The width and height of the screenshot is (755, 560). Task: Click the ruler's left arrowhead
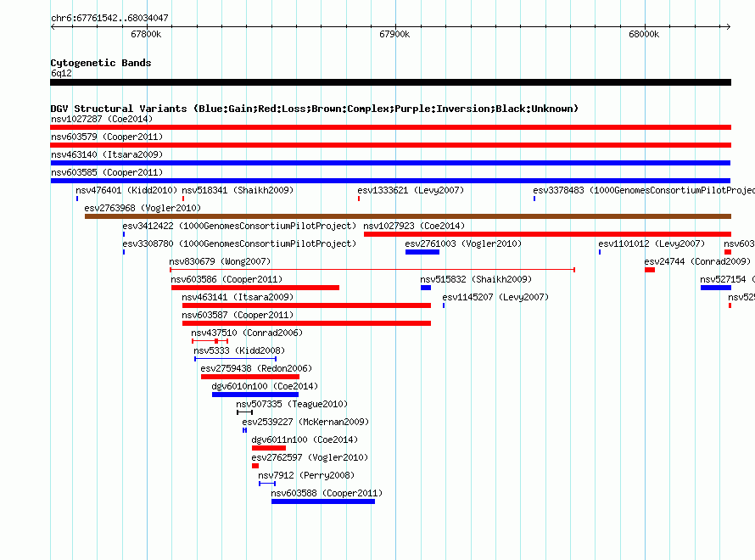click(53, 26)
